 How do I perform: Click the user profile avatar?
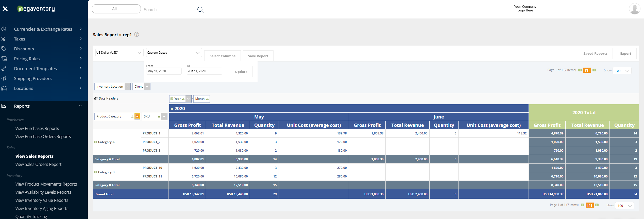tap(634, 9)
